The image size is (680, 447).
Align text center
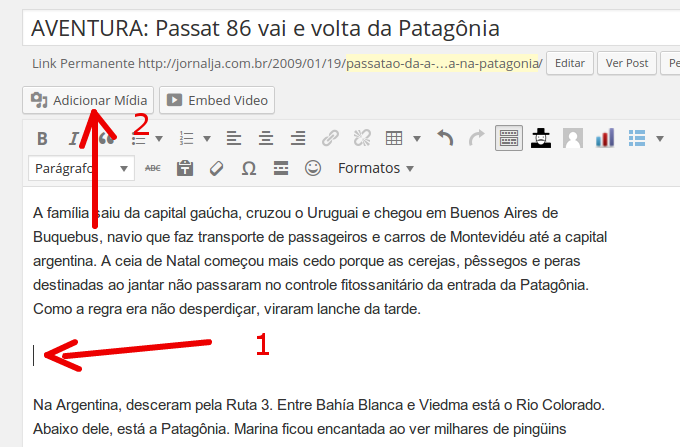[x=266, y=139]
